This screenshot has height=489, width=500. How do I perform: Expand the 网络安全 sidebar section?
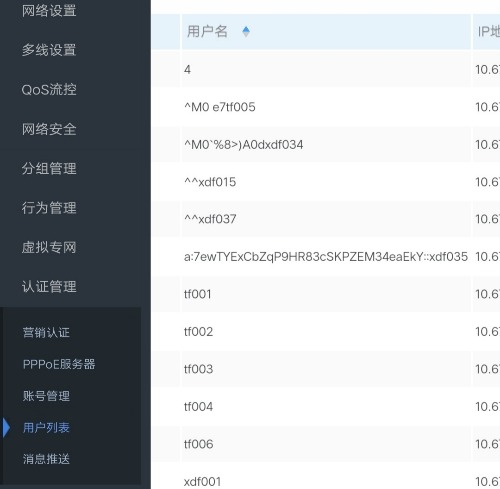pos(49,129)
